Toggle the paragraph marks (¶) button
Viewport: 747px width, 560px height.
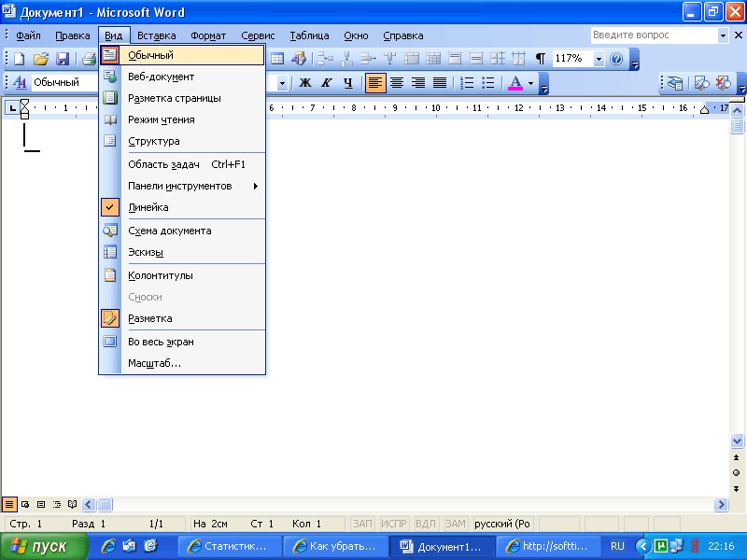[x=541, y=59]
